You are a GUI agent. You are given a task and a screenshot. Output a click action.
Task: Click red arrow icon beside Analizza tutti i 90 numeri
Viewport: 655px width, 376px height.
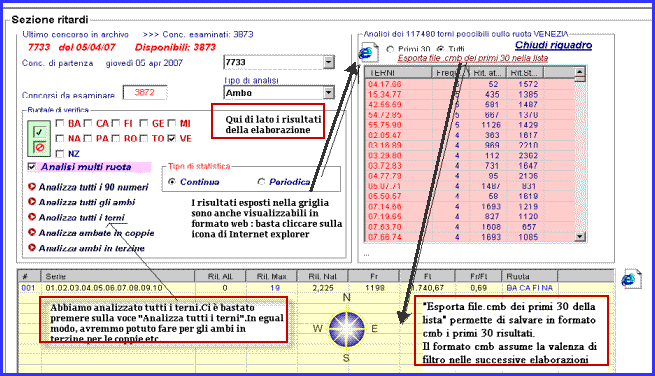[x=32, y=187]
